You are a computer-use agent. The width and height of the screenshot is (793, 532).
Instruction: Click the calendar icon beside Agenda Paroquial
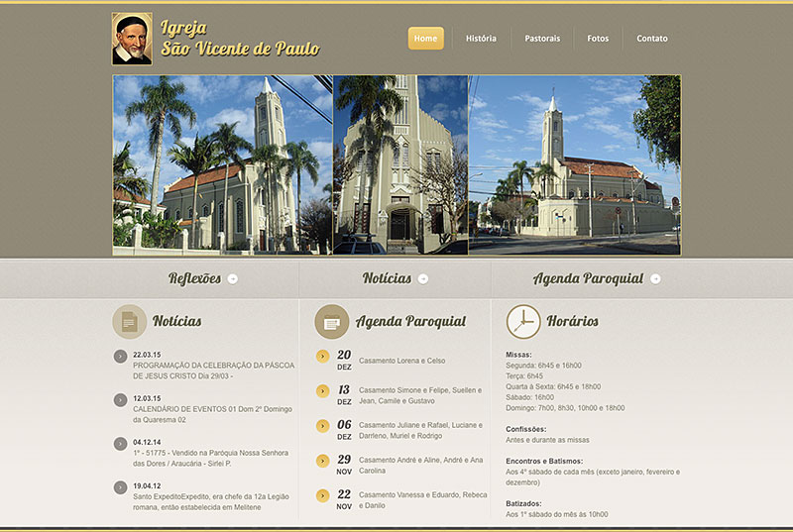pyautogui.click(x=331, y=321)
